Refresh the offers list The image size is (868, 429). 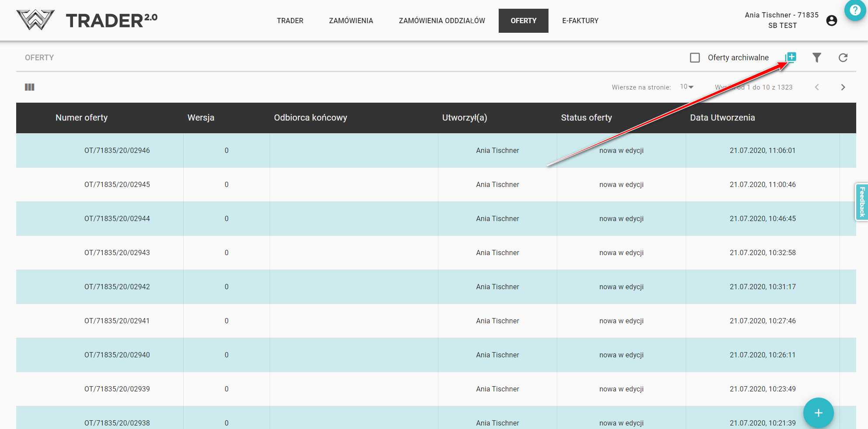point(843,58)
